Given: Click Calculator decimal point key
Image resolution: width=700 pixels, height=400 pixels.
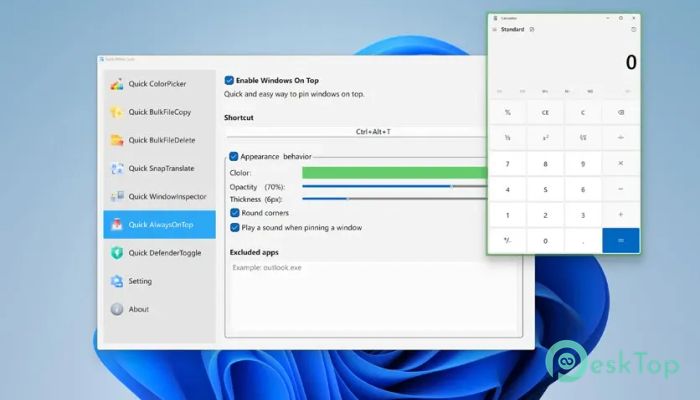Looking at the screenshot, I should tap(583, 241).
